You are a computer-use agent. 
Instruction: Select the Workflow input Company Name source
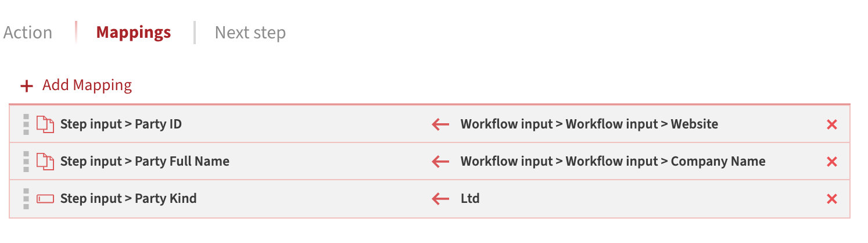(612, 161)
